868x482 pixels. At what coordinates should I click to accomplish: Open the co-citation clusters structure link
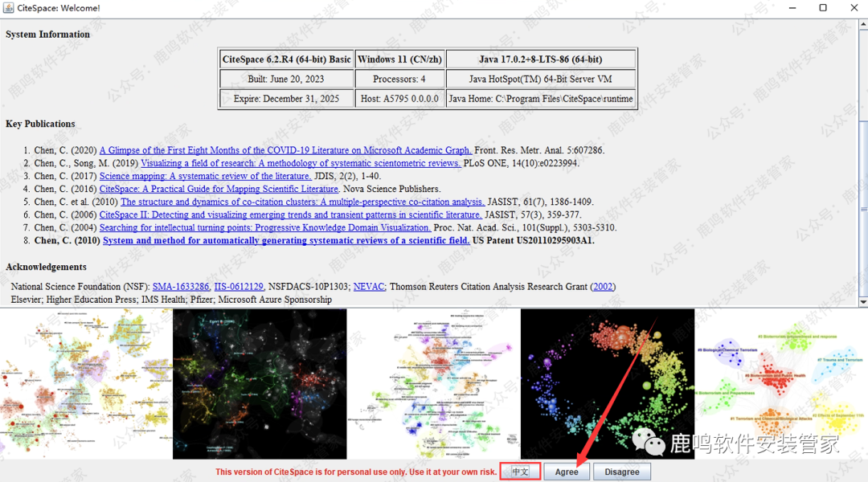point(302,202)
